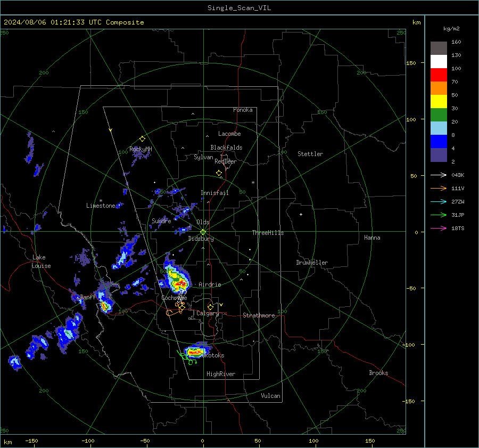
Task: Select the light blue 8-20 legend color
Action: [x=439, y=128]
